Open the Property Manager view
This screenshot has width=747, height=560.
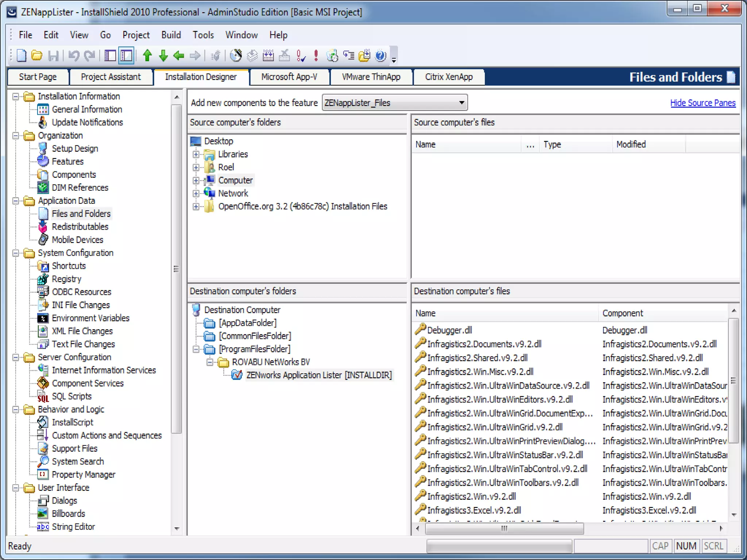pos(84,475)
